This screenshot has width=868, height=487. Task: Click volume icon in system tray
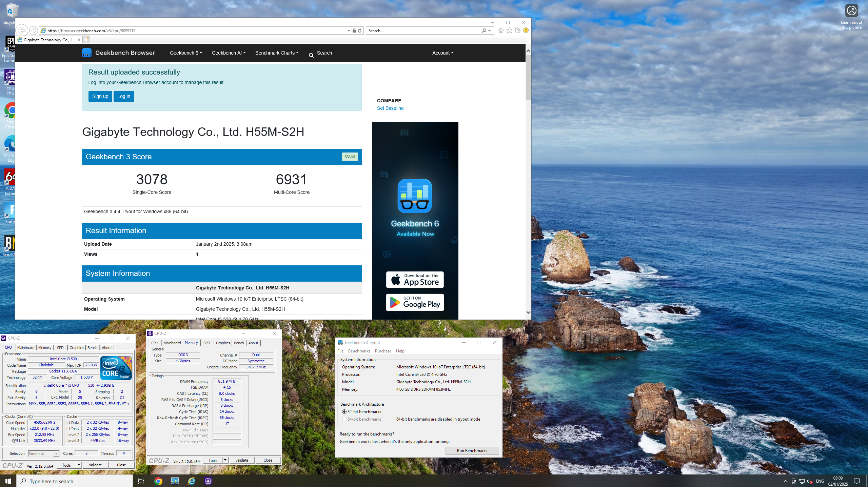point(810,481)
